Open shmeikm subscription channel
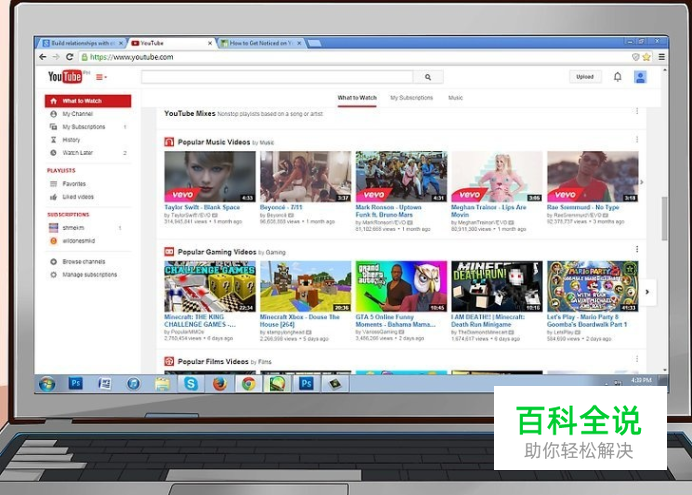The width and height of the screenshot is (692, 495). 73,228
